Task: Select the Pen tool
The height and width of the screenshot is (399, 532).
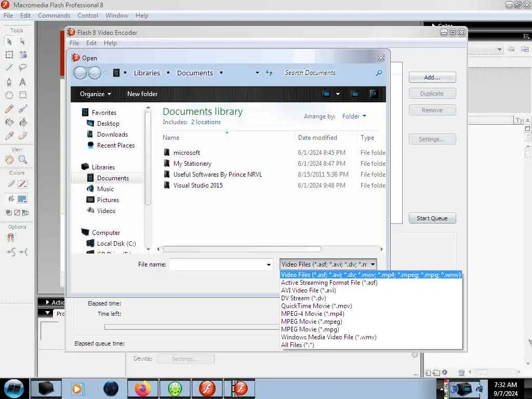Action: [x=9, y=82]
